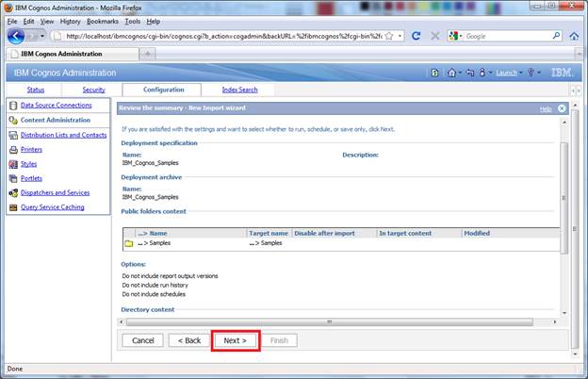588x379 pixels.
Task: Switch to the Index Search tab
Action: tap(240, 90)
